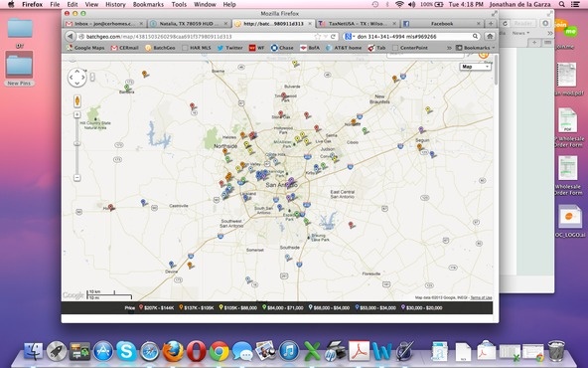Bookmark this page with the star icon

317,37
